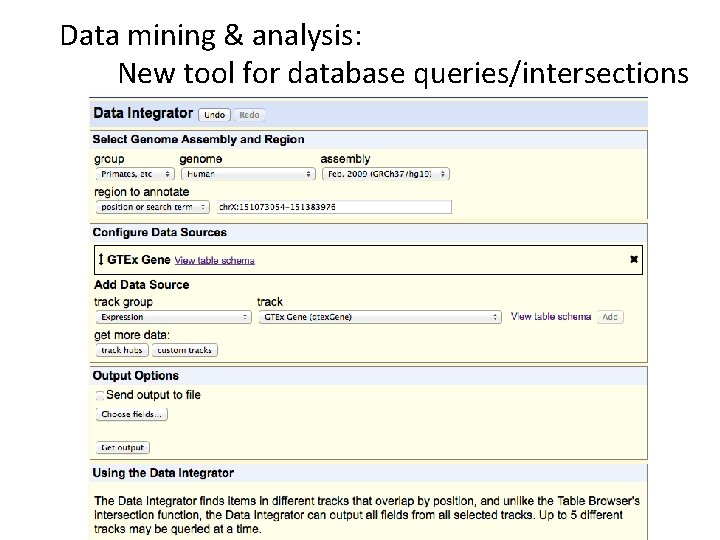Click the Add button for data source

[x=610, y=317]
